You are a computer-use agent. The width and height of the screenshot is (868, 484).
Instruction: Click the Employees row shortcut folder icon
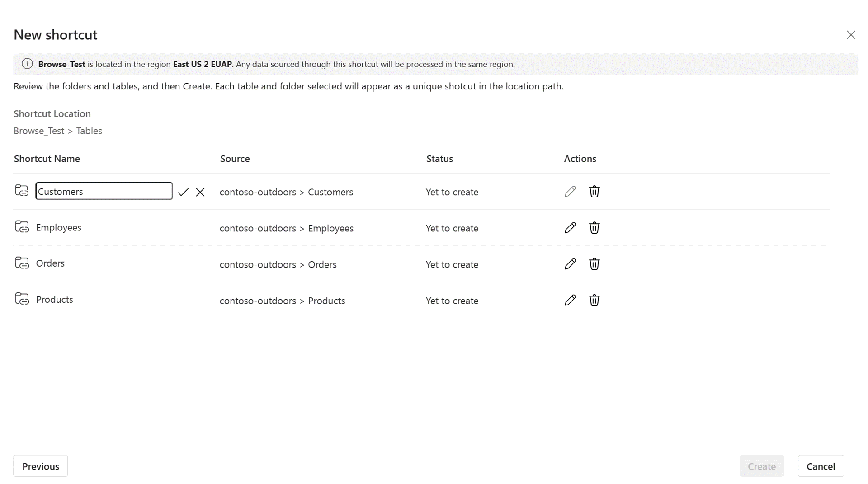[22, 227]
